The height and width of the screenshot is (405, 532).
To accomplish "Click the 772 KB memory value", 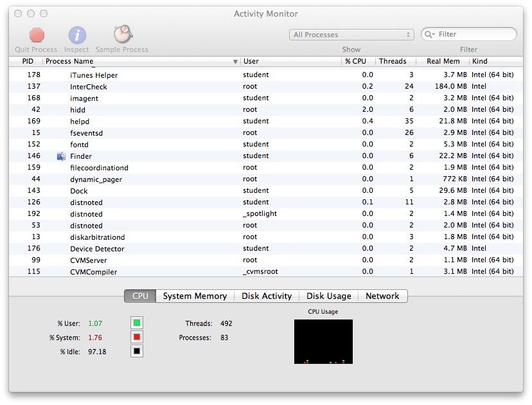I will (x=455, y=179).
